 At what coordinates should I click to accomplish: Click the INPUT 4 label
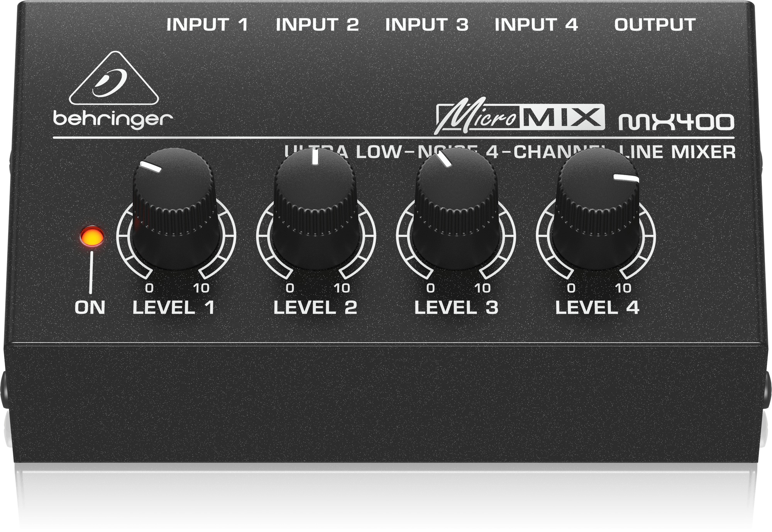(536, 25)
